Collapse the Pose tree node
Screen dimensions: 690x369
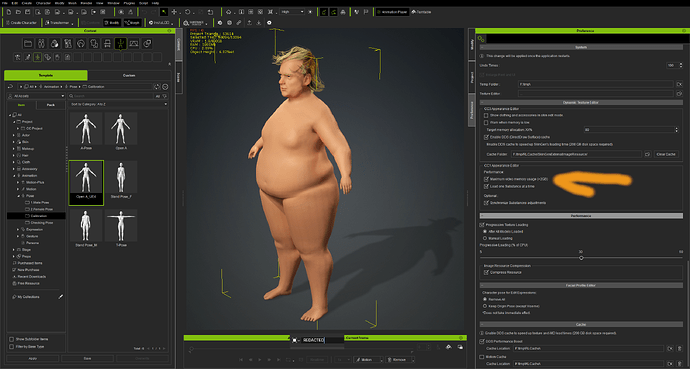tap(18, 196)
